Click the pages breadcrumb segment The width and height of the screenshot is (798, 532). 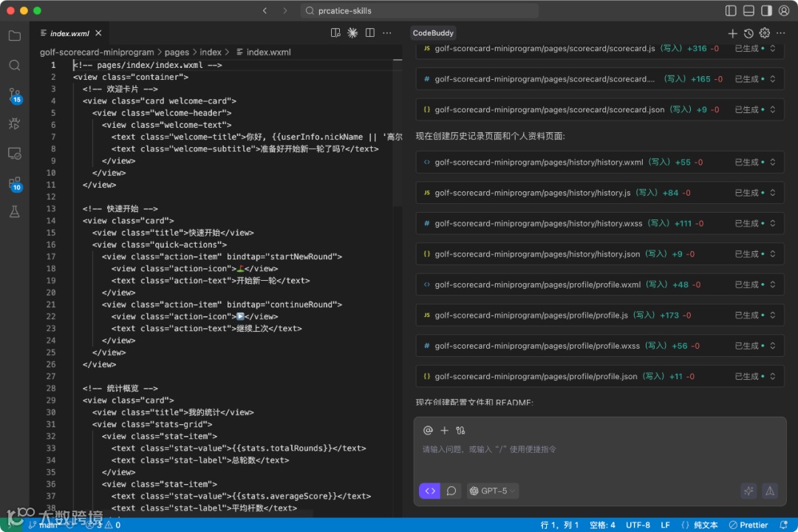177,52
